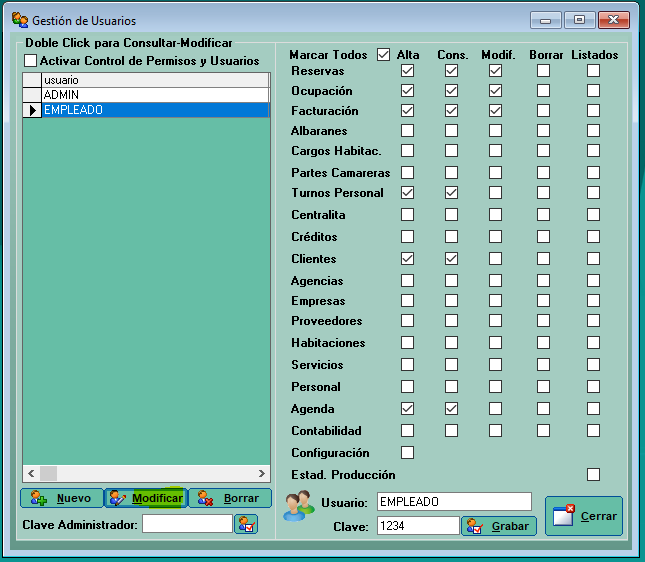The width and height of the screenshot is (645, 562).
Task: Click the validate key icon next to Clave Administrador
Action: tap(246, 524)
